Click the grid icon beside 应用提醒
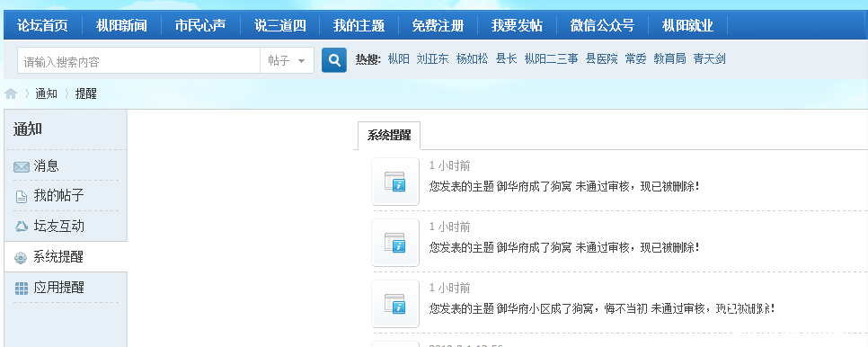The width and height of the screenshot is (868, 347). click(21, 288)
